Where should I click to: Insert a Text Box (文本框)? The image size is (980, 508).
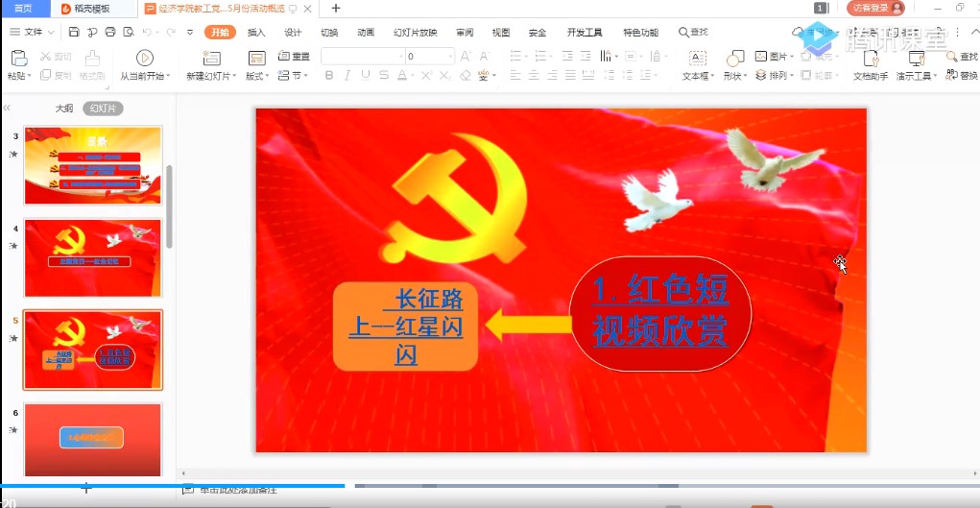[696, 59]
